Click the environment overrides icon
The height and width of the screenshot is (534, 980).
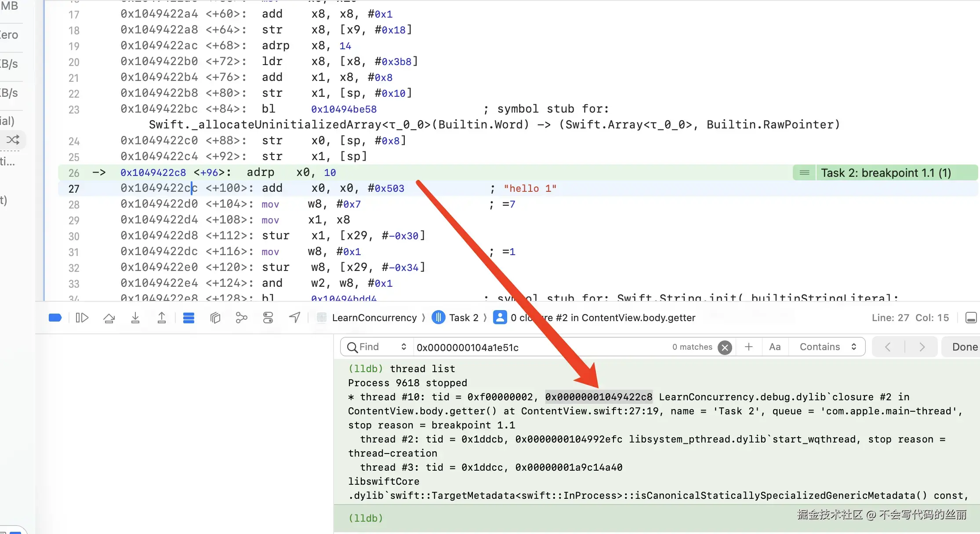(268, 318)
